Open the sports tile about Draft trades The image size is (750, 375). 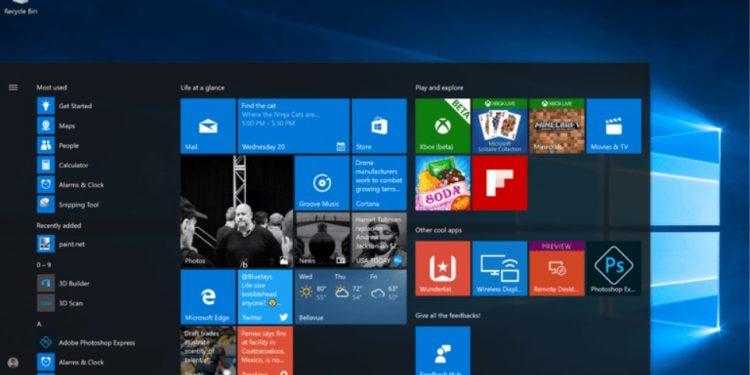208,351
